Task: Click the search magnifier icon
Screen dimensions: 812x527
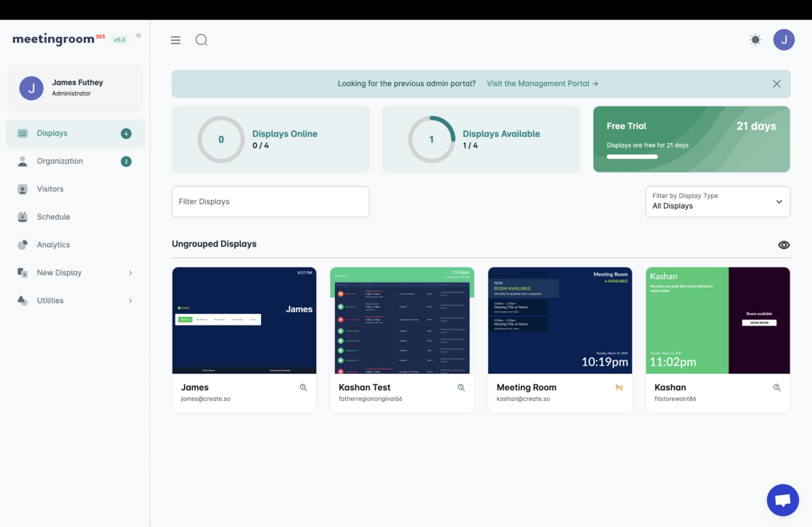Action: point(202,40)
